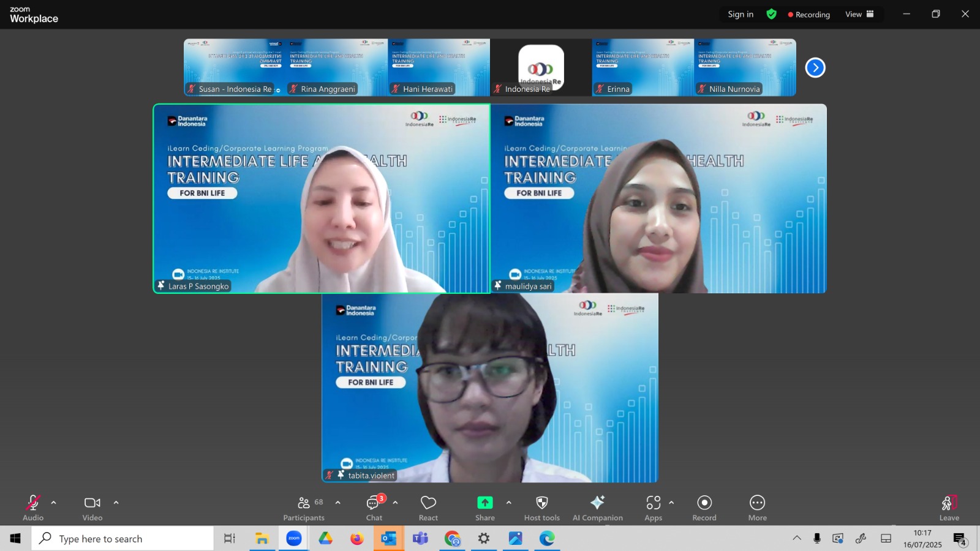Click the touch keyboard tray icon
This screenshot has height=551, width=980.
pos(886,538)
